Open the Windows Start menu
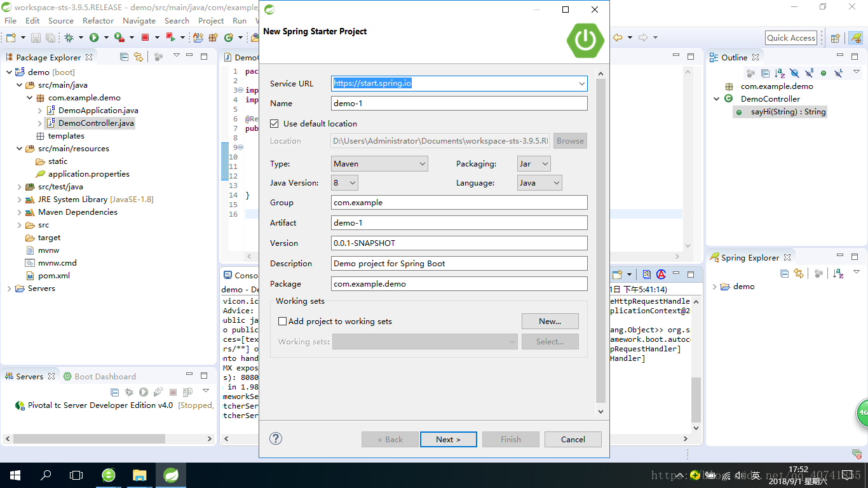 pos(15,475)
